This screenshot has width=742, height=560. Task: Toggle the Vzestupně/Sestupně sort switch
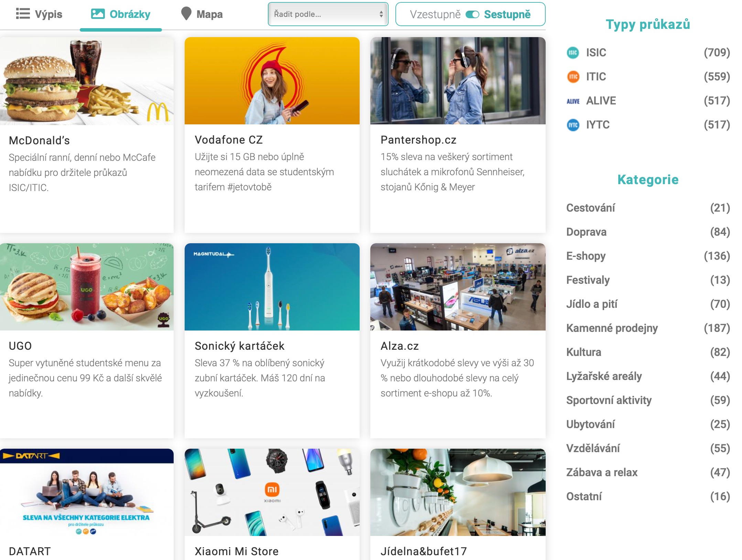click(x=472, y=14)
